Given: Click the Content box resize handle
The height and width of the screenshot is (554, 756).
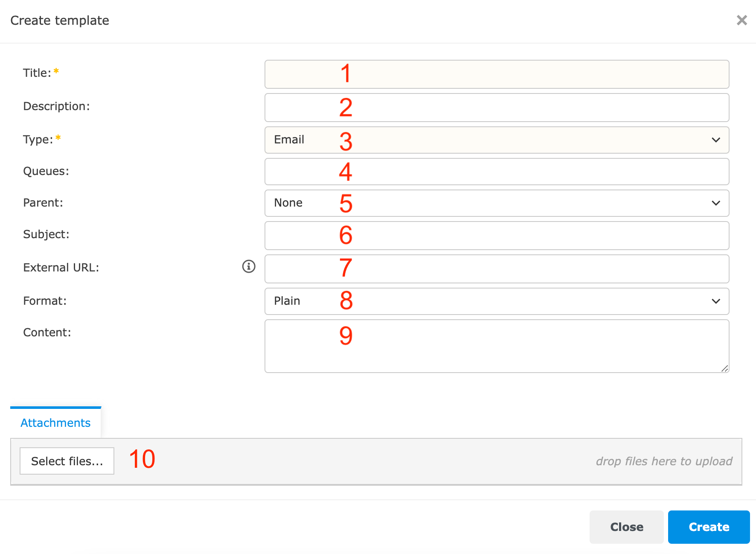Looking at the screenshot, I should tap(725, 369).
